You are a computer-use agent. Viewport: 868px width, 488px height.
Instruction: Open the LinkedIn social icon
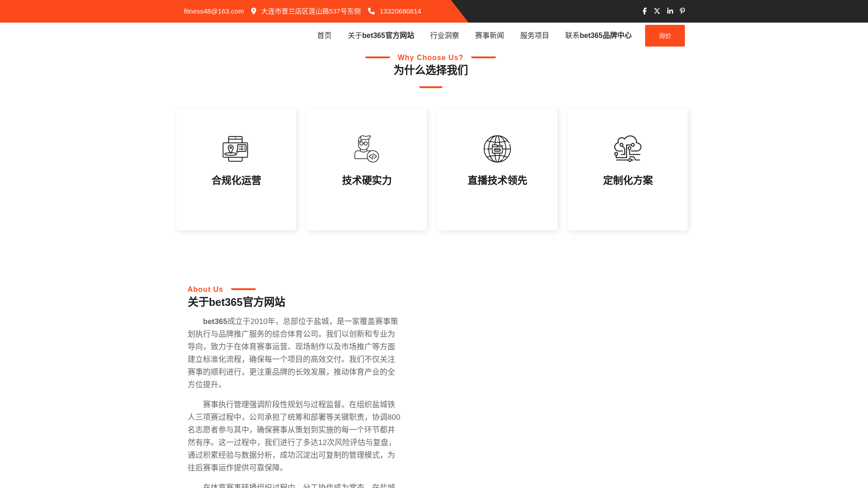[x=670, y=11]
